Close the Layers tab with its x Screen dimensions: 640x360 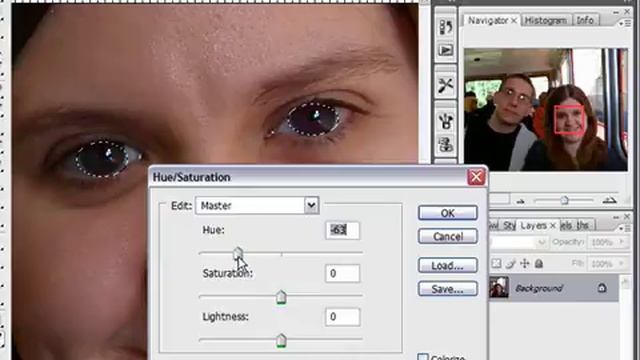pos(553,225)
